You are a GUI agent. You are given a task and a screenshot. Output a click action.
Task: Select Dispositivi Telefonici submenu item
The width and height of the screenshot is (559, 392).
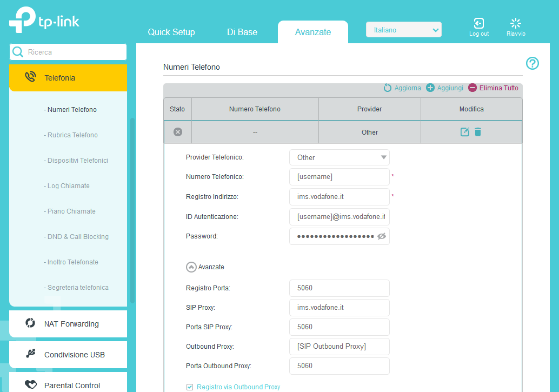tap(76, 161)
